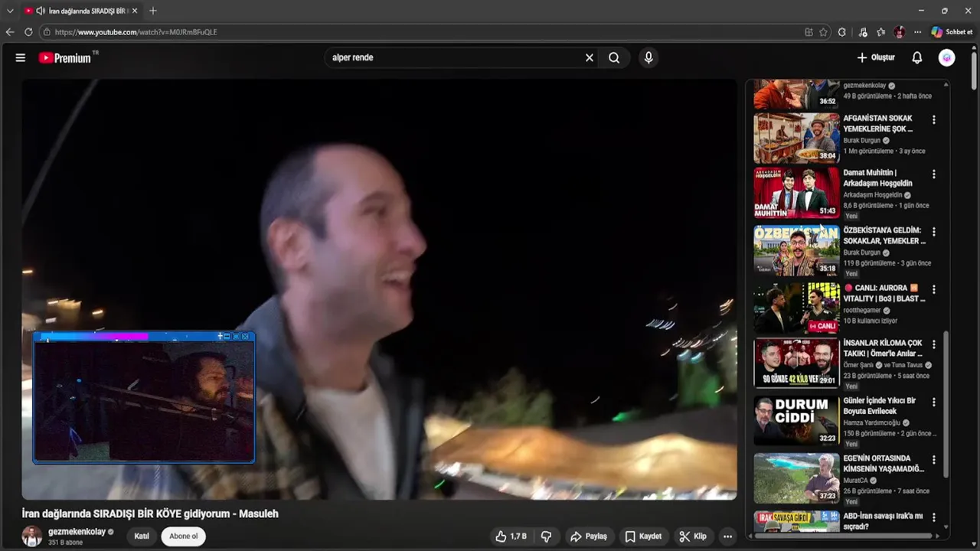Clear the search box text
Screen dimensions: 980x551
pos(590,57)
